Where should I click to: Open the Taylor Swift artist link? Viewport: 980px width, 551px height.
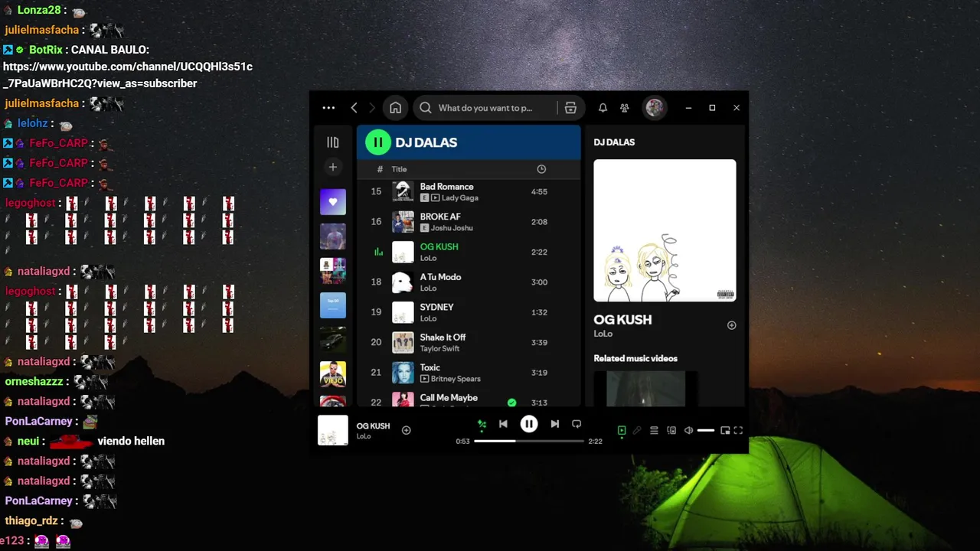pyautogui.click(x=439, y=349)
